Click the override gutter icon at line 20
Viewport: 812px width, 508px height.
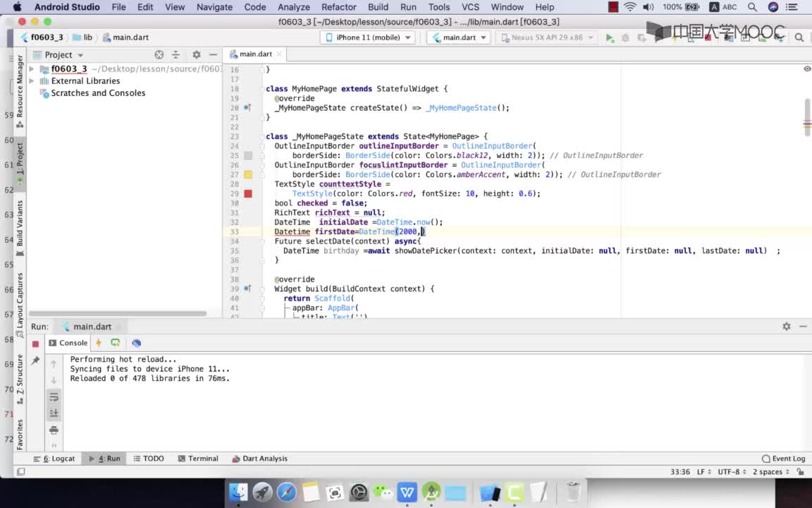tap(247, 108)
